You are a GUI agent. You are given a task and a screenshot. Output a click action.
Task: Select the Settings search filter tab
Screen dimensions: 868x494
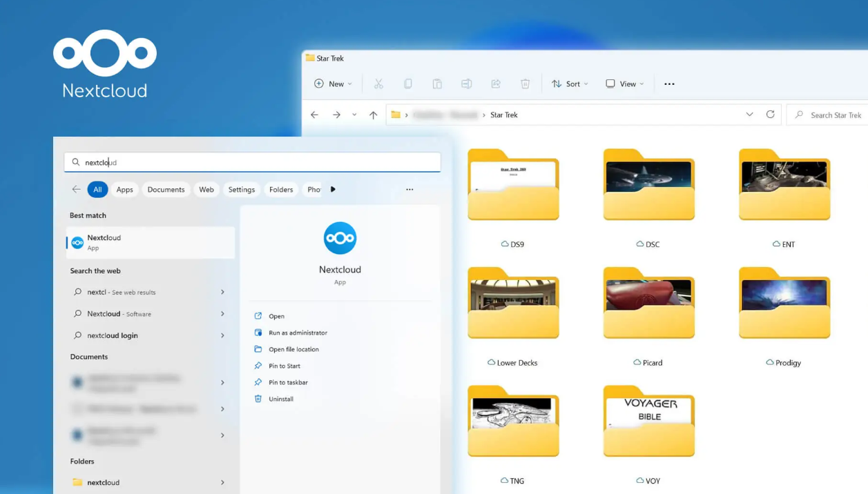pyautogui.click(x=242, y=189)
